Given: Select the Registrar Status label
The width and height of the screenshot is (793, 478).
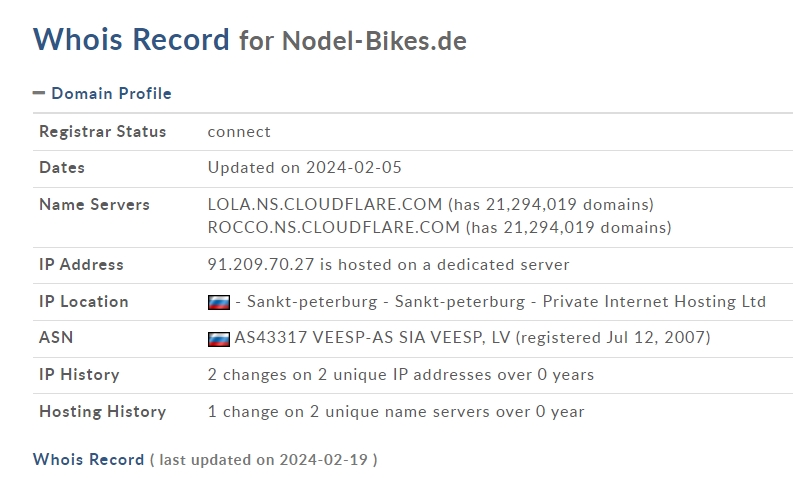Looking at the screenshot, I should [103, 132].
